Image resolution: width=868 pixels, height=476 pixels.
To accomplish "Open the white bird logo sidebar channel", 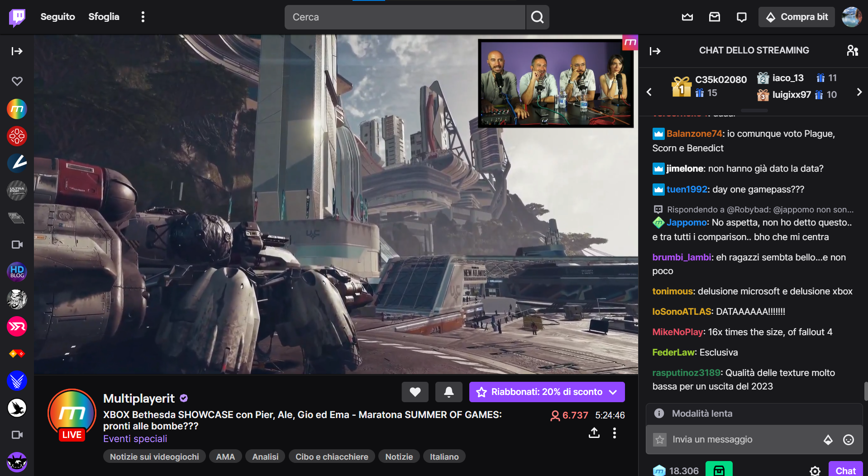I will pos(17,408).
